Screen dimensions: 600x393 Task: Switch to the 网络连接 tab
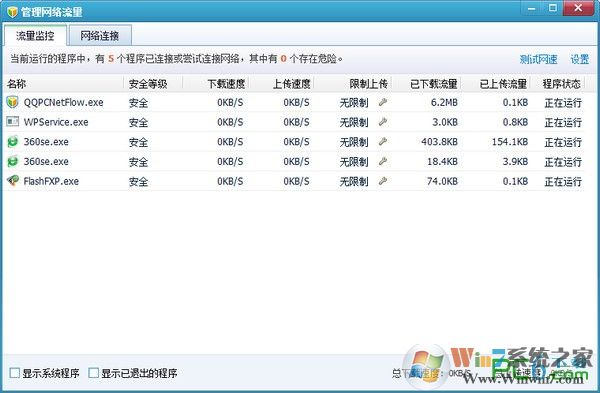(99, 36)
